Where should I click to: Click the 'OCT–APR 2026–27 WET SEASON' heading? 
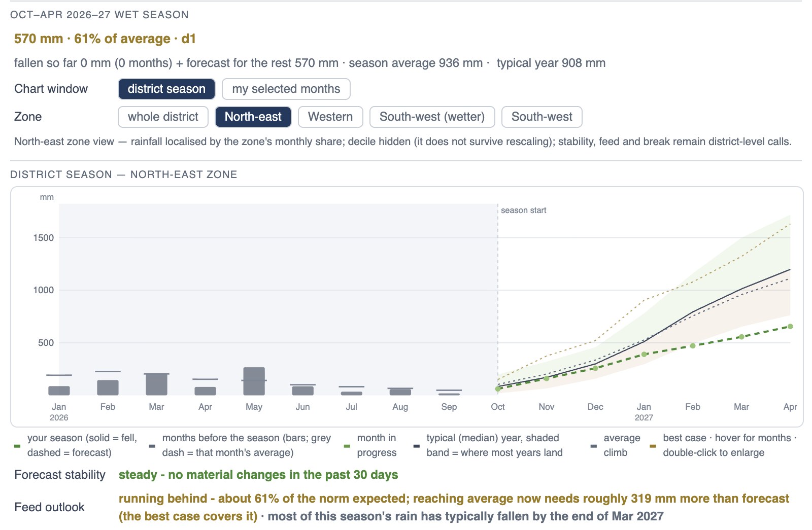pos(99,15)
